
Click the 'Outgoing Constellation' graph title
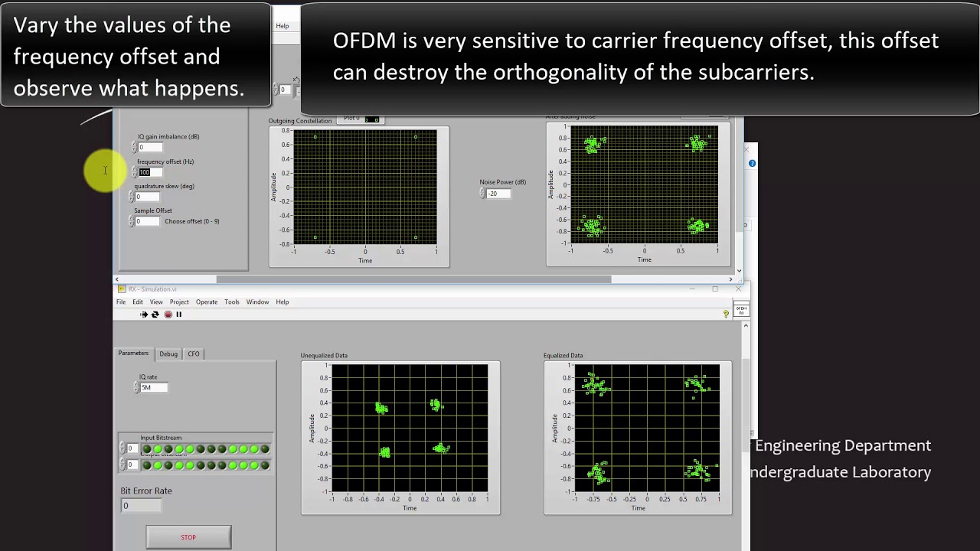pyautogui.click(x=300, y=121)
